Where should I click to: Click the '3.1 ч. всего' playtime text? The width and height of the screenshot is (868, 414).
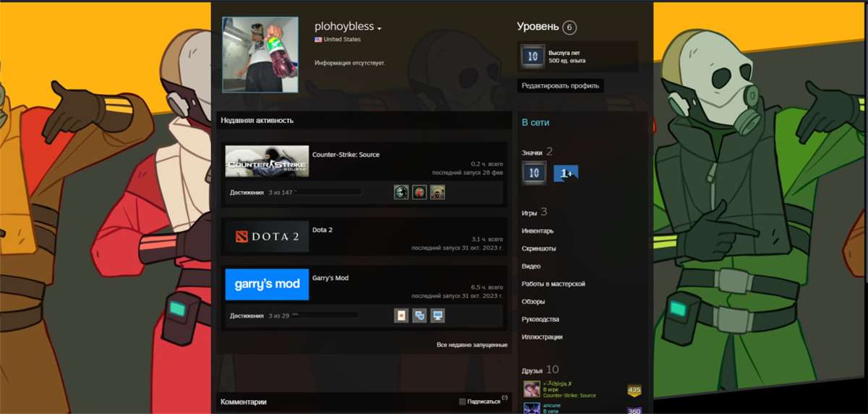point(487,239)
